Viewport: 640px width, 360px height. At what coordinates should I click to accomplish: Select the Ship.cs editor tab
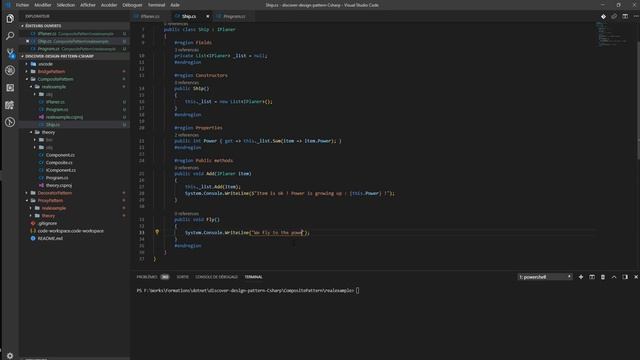pyautogui.click(x=189, y=16)
